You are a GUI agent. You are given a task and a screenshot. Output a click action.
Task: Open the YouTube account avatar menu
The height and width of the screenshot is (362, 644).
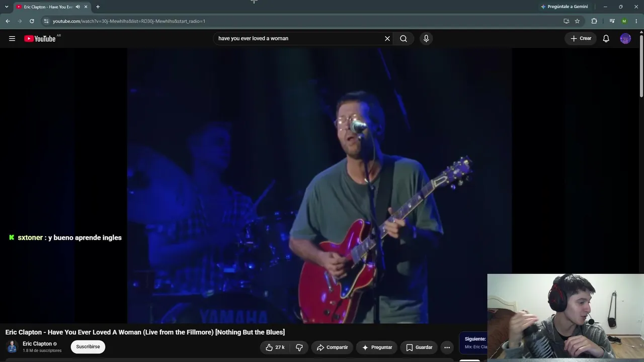coord(625,39)
